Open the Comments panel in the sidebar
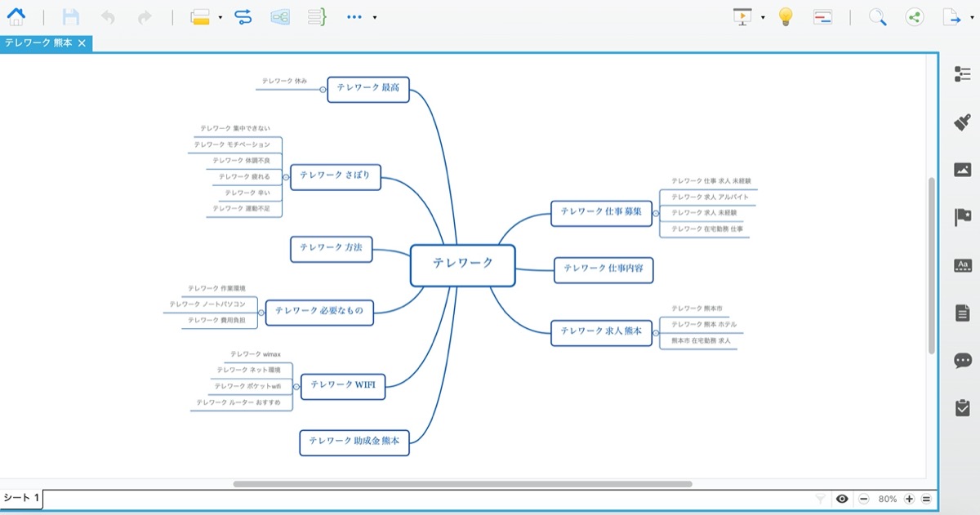 pyautogui.click(x=963, y=359)
